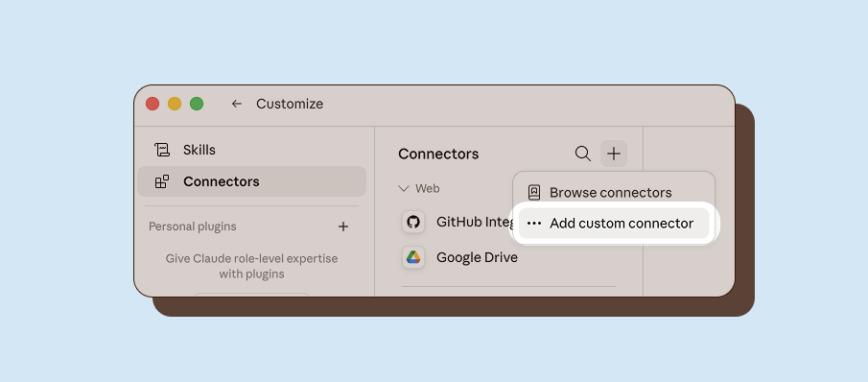Open Connectors in the sidebar
The image size is (868, 382).
[251, 181]
